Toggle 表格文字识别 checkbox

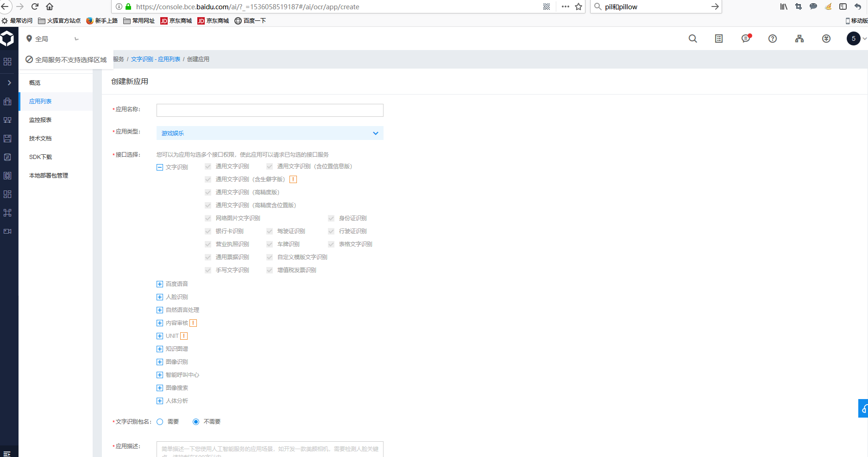tap(331, 244)
